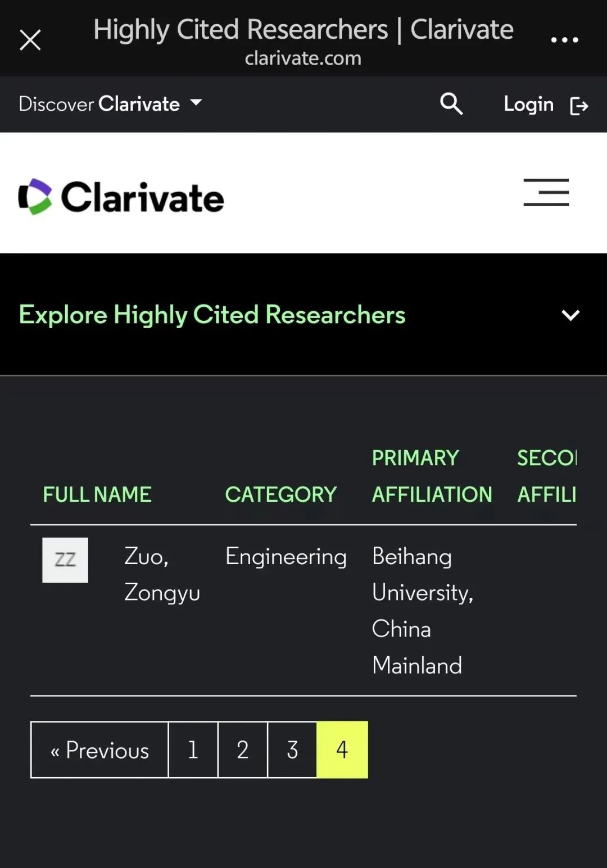Sort by CATEGORY column header
The width and height of the screenshot is (607, 868).
tap(281, 494)
